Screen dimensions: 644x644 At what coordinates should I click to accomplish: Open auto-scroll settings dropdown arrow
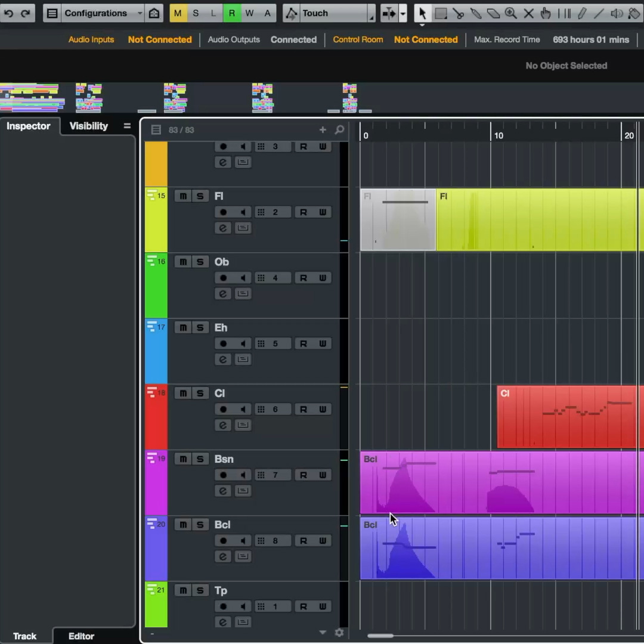point(403,13)
